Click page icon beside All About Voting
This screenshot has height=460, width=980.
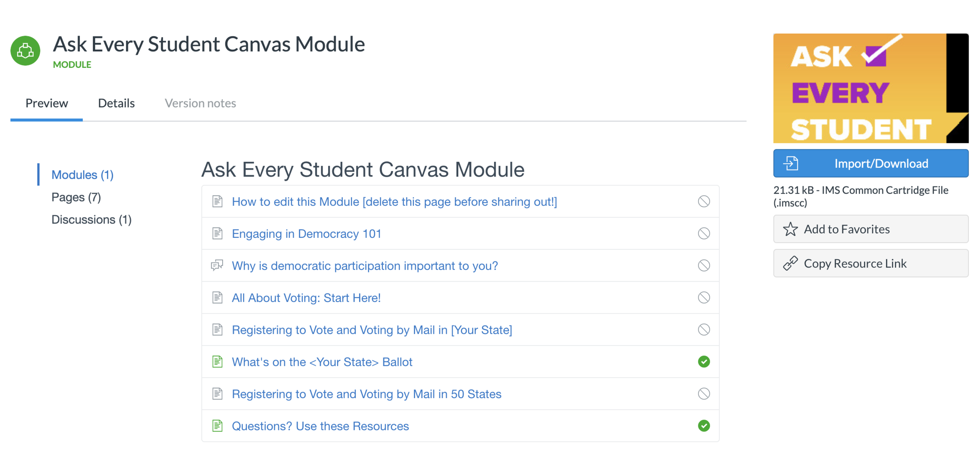pyautogui.click(x=217, y=298)
